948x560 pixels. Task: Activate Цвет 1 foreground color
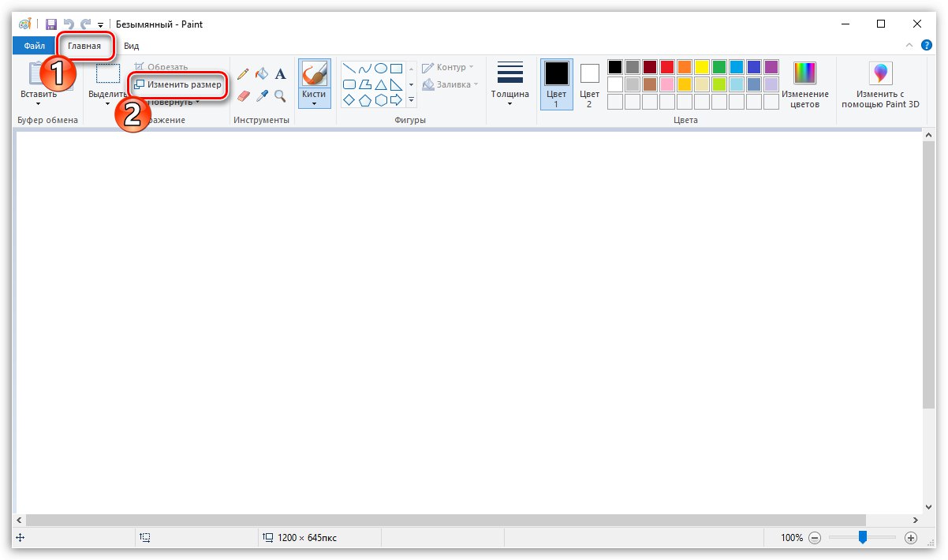click(556, 84)
